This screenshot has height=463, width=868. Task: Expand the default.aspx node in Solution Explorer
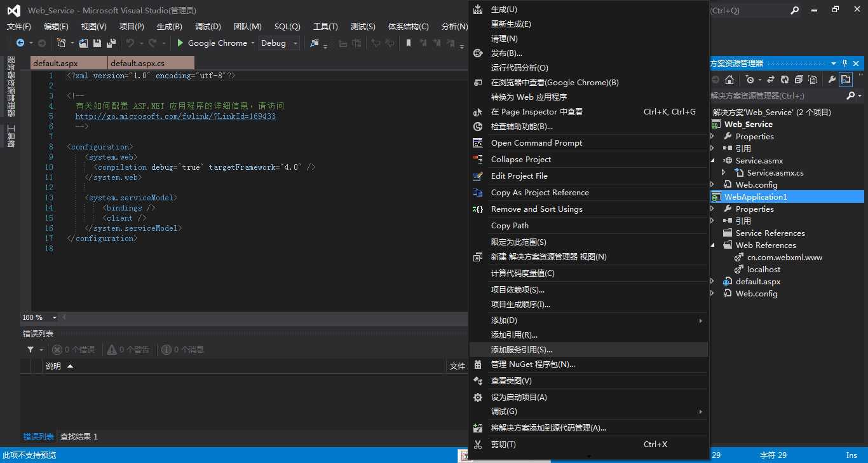coord(712,282)
